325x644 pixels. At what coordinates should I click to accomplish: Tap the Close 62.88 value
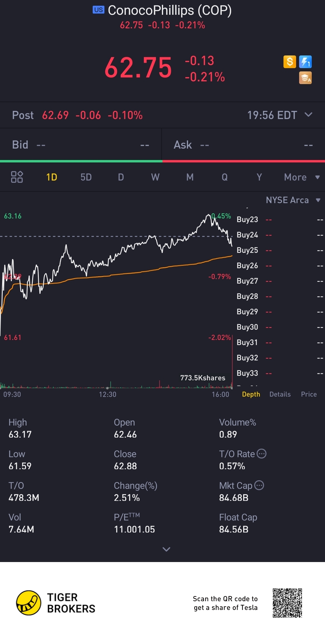[125, 466]
